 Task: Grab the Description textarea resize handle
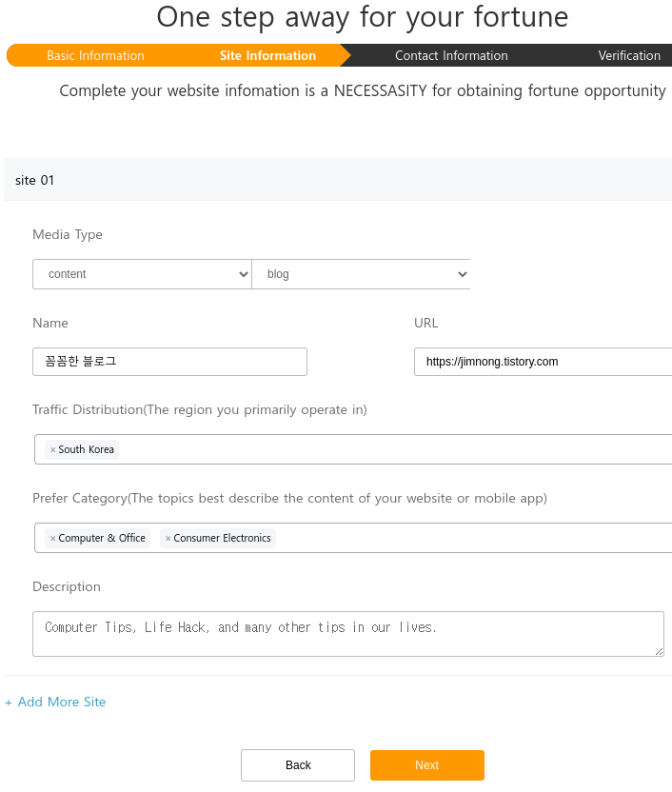660,651
